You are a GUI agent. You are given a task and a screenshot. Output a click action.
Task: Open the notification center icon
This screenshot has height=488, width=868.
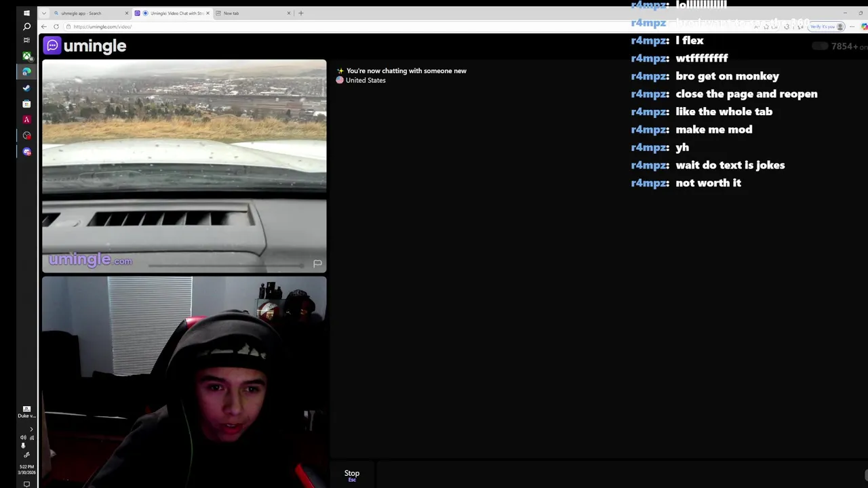(26, 484)
